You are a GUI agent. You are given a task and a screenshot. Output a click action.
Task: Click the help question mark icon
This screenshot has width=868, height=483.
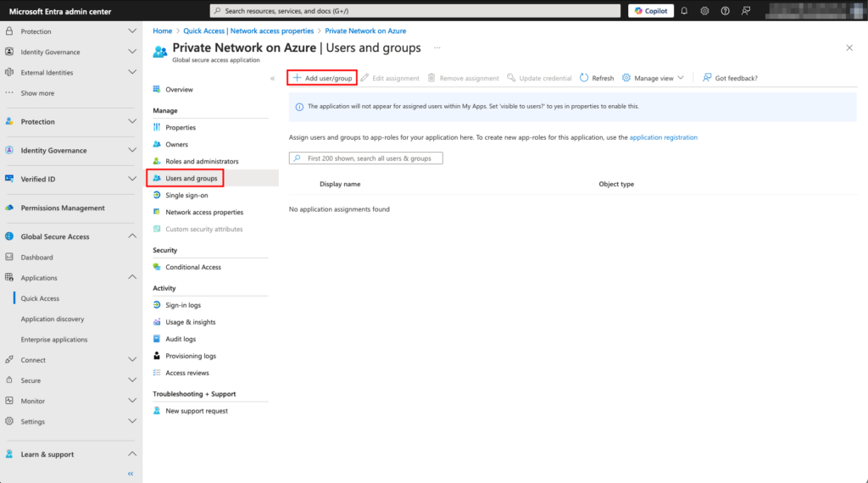coord(726,10)
